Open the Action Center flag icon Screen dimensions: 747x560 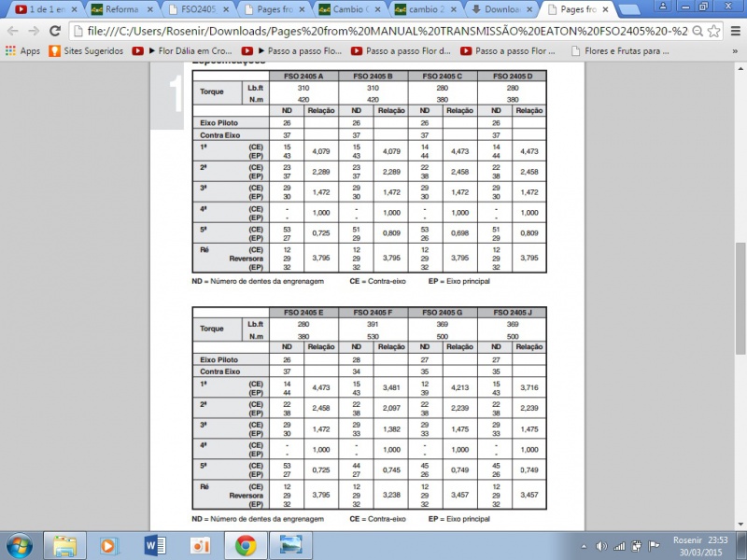(654, 546)
